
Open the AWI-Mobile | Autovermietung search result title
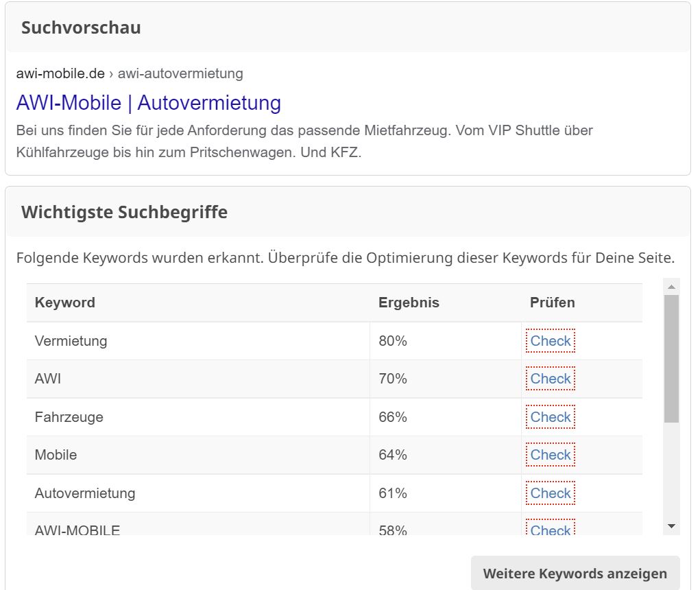tap(148, 103)
